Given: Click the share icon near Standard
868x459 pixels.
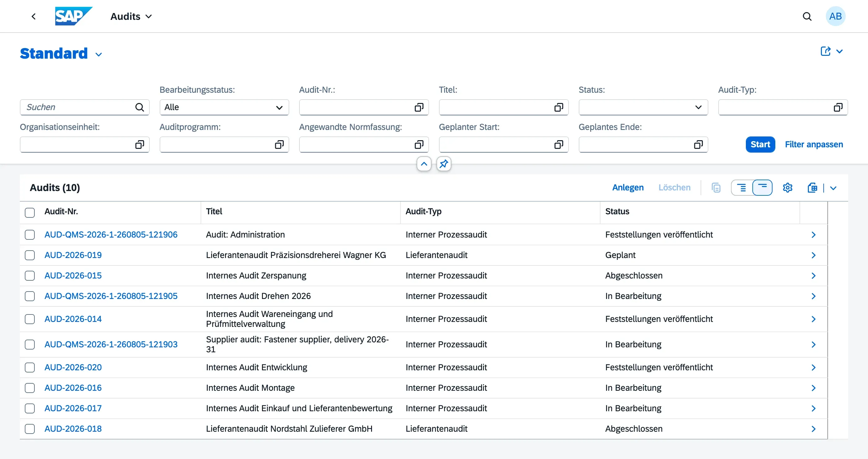Looking at the screenshot, I should coord(825,51).
